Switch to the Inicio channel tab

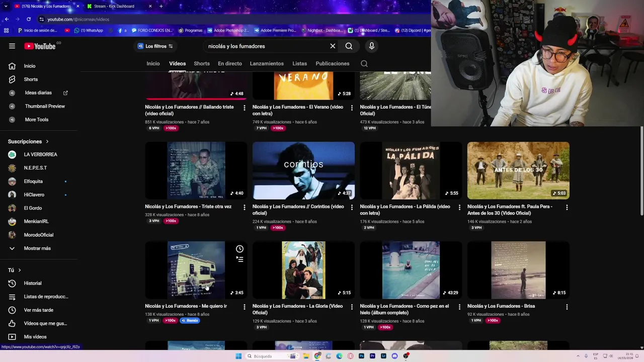coord(153,63)
